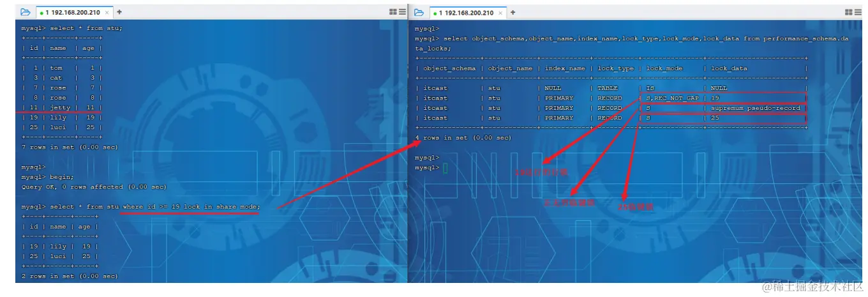The image size is (868, 297).
Task: Switch to tile grid view in the stu query pane
Action: (x=393, y=12)
